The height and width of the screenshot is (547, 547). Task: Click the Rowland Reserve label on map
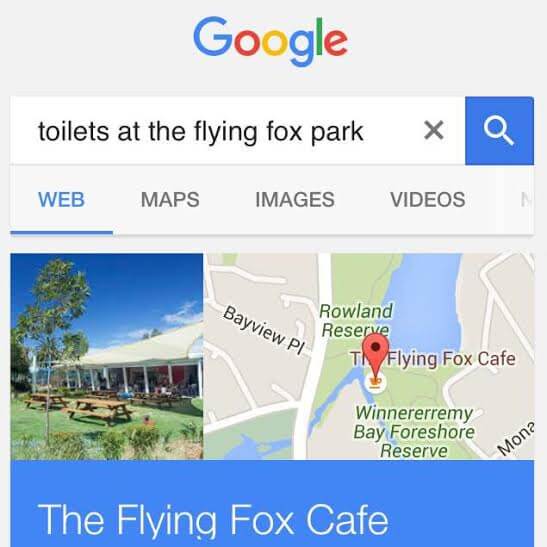point(356,320)
